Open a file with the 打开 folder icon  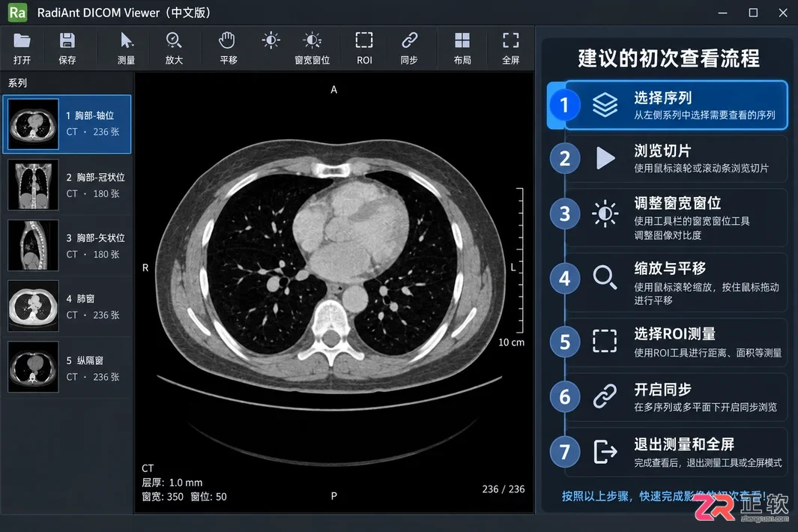(x=22, y=40)
